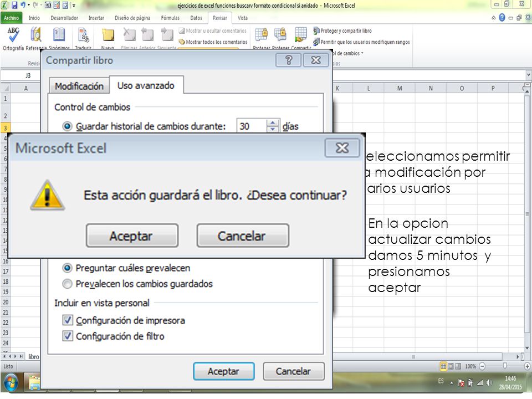Viewport: 532px width, 399px height.
Task: Increase days with the spinner up arrow
Action: tap(273, 123)
